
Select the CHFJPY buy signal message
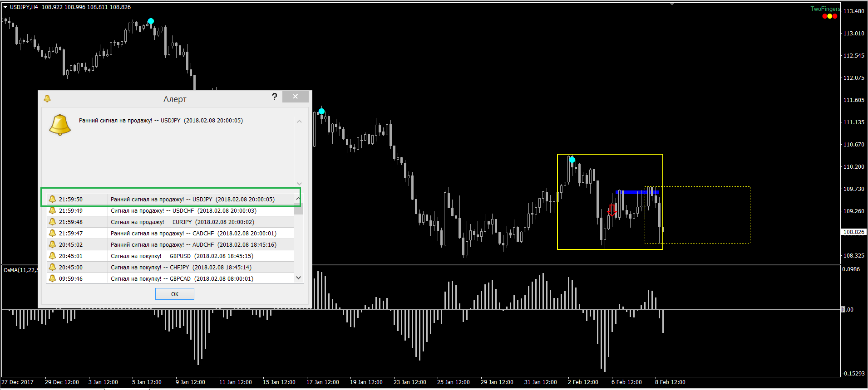(181, 267)
